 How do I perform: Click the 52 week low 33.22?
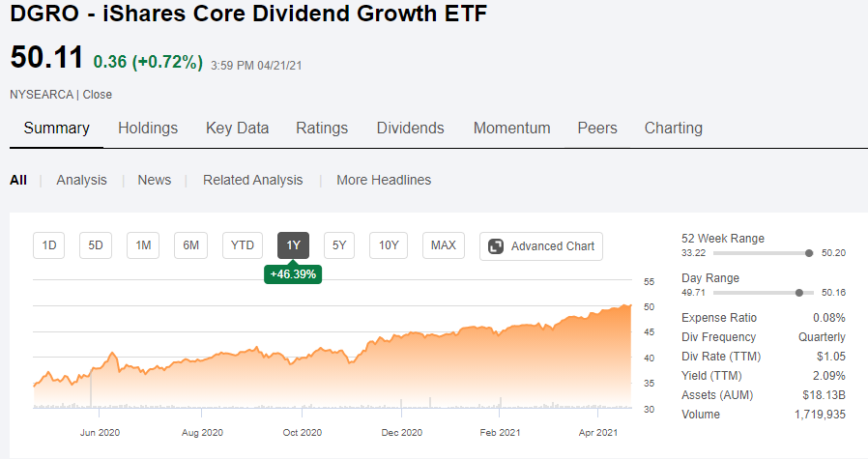(x=693, y=253)
